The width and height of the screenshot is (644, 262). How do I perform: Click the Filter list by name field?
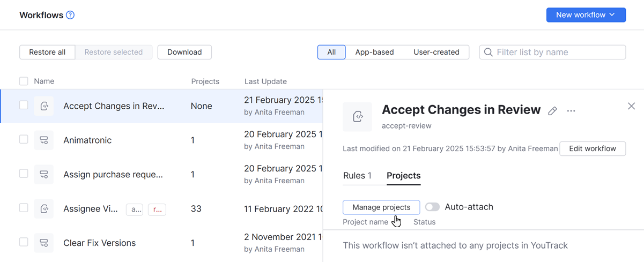tap(558, 52)
